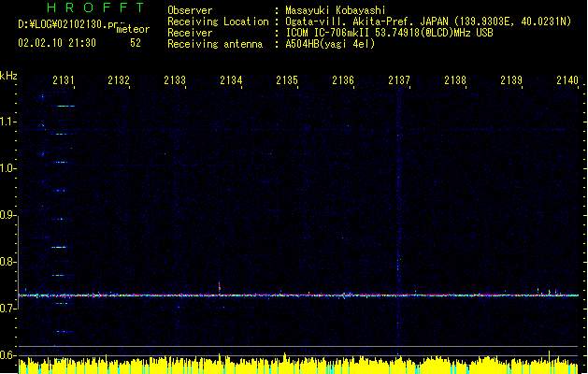Click time axis marker 2135
Screen dimensions: 588x374
tap(287, 80)
